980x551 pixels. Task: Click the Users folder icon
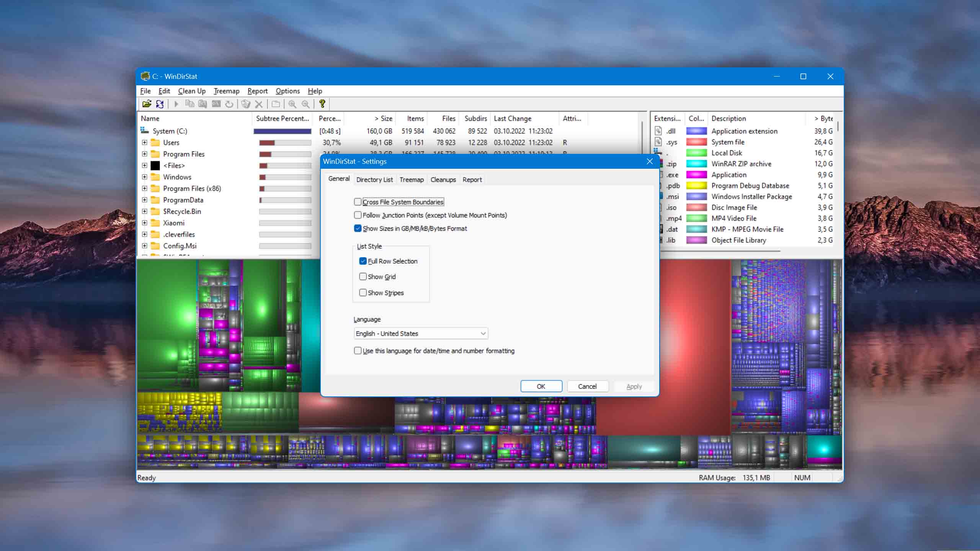[x=155, y=142]
